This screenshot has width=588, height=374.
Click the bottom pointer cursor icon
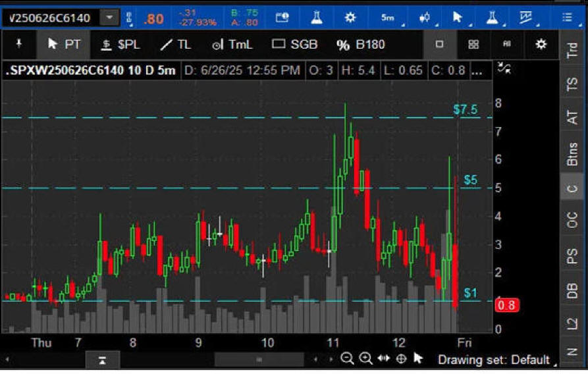pos(418,359)
